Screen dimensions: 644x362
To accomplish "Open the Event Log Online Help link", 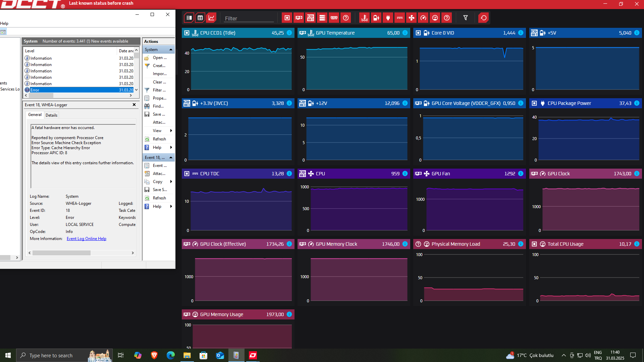I will 86,239.
